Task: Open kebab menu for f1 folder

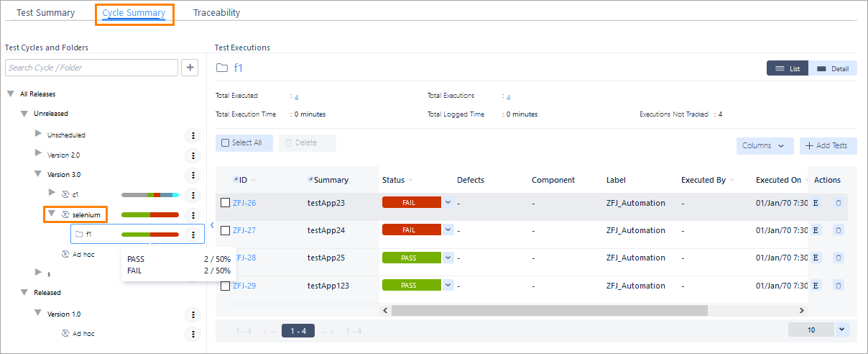Action: point(192,235)
